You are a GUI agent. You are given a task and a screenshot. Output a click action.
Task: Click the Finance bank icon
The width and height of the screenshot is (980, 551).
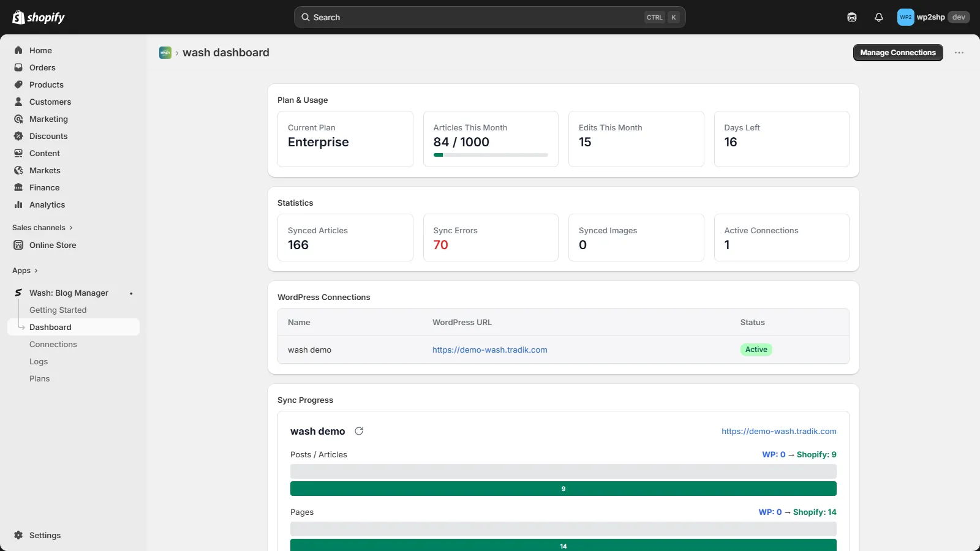click(x=18, y=187)
